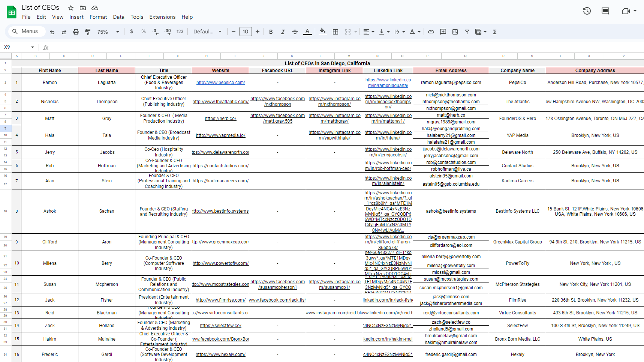
Task: Open the font family dropdown
Action: coord(207,32)
